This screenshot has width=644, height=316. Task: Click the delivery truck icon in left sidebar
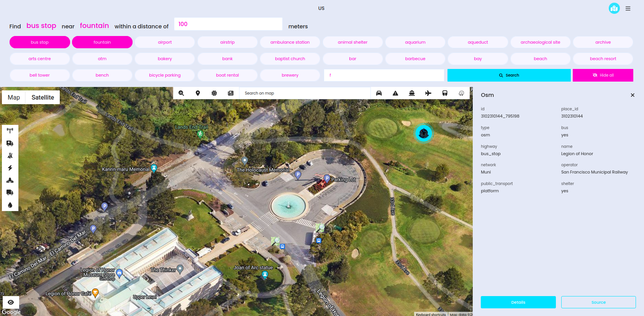(x=10, y=192)
